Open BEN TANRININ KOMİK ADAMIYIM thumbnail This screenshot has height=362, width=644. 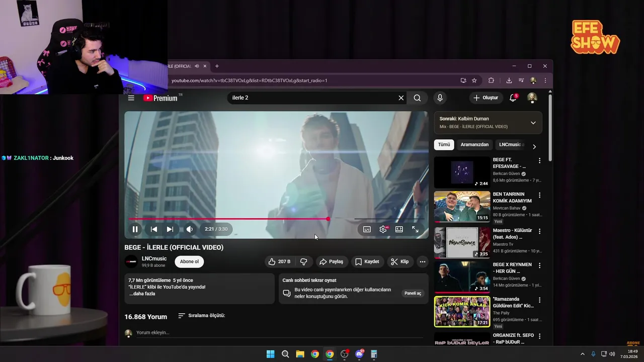pos(462,207)
